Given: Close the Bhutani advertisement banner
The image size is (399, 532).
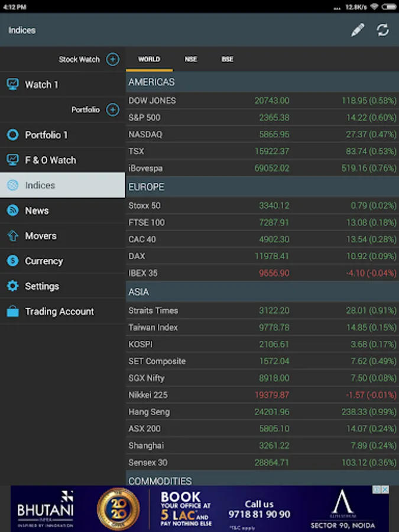Looking at the screenshot, I should pos(385,489).
